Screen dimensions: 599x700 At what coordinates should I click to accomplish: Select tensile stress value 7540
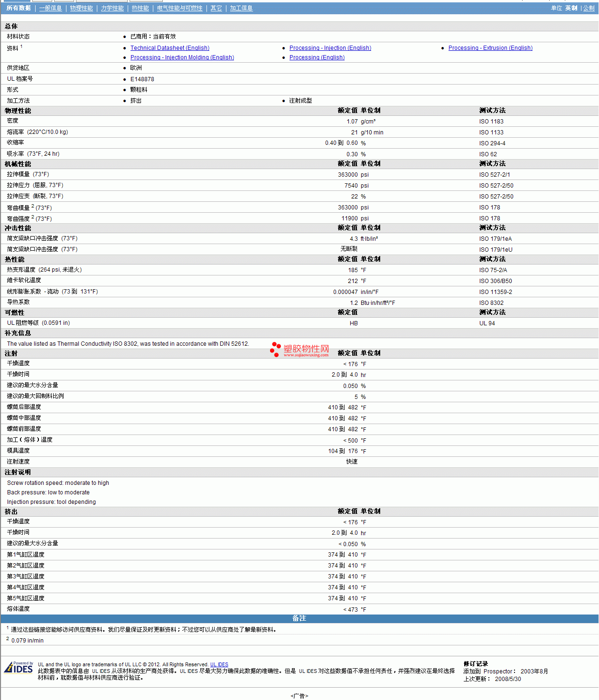click(x=351, y=186)
